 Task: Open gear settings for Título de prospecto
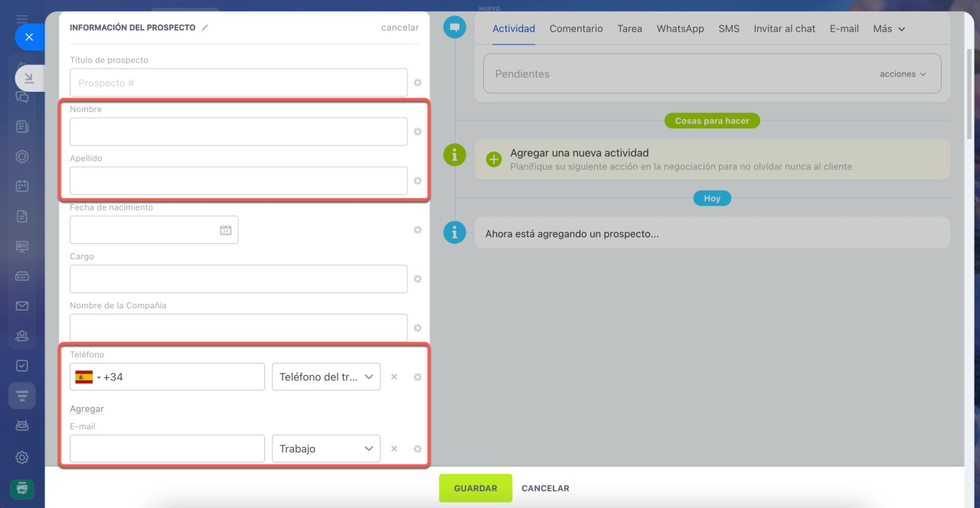tap(417, 83)
